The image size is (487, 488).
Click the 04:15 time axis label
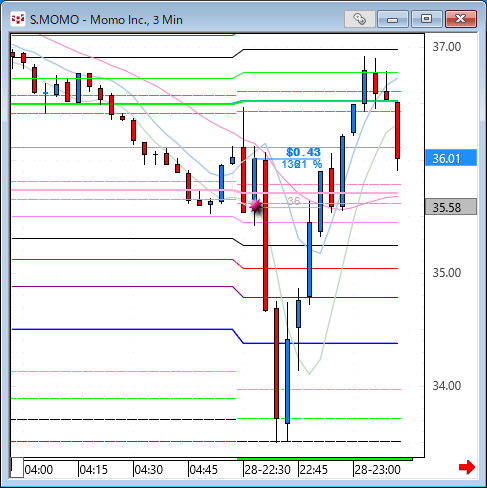[94, 470]
